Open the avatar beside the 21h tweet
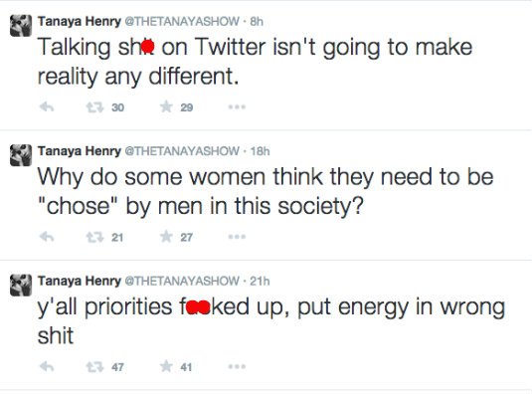 pos(21,286)
